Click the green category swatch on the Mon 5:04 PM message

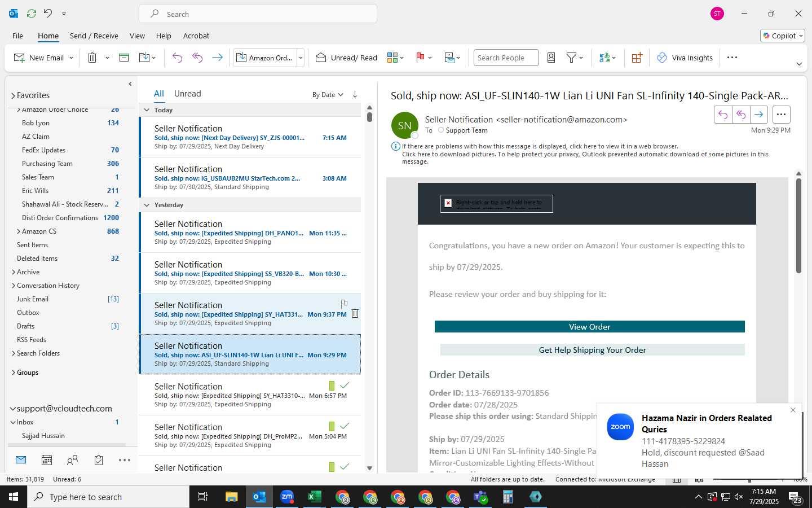332,426
